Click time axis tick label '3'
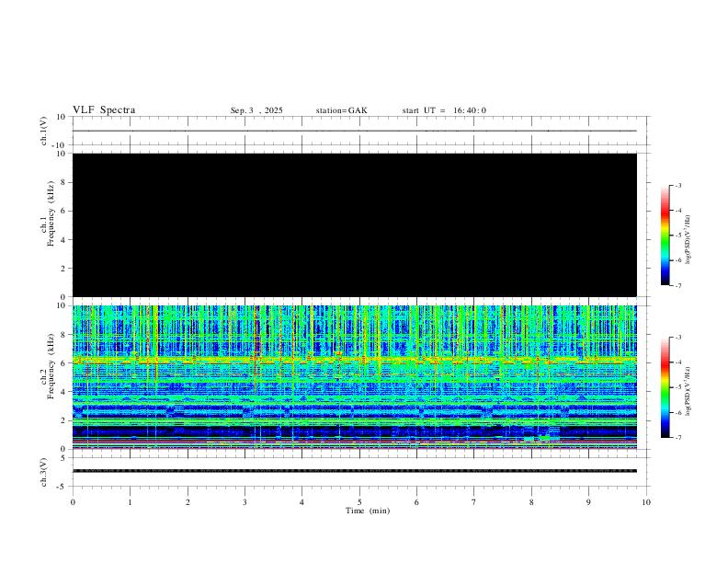 coord(245,502)
